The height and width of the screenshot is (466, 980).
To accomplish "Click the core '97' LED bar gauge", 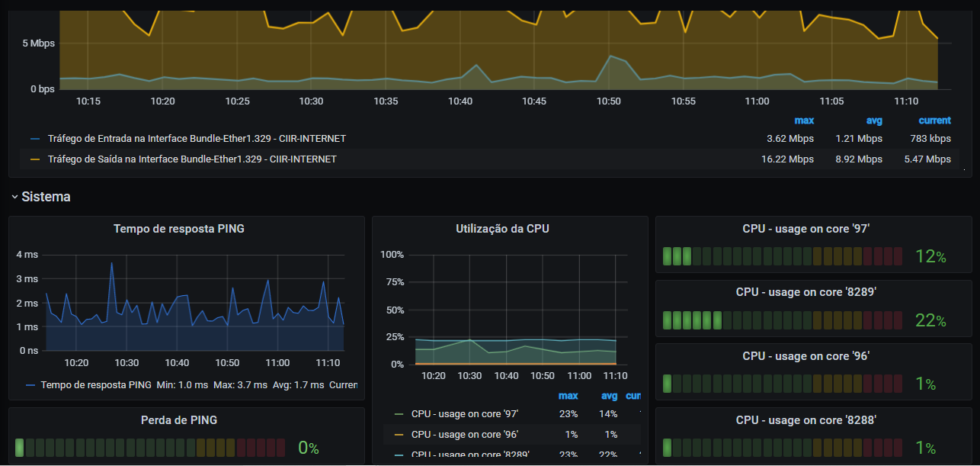I will pos(783,256).
